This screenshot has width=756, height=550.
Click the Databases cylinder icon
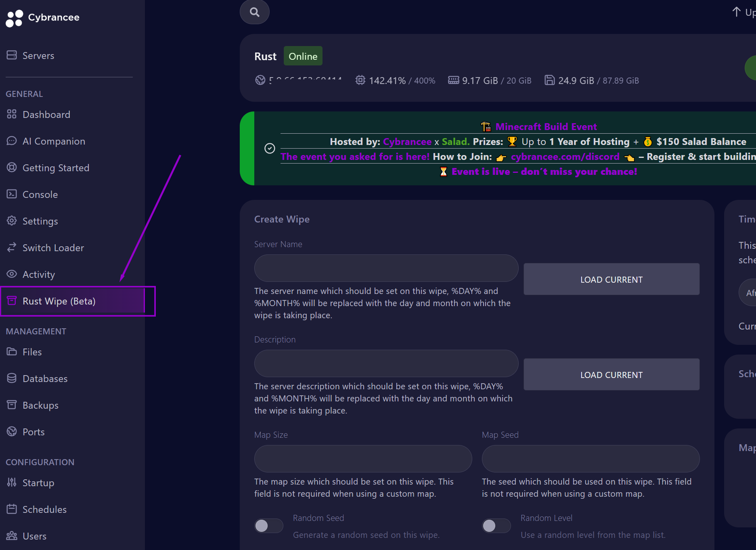click(x=12, y=378)
